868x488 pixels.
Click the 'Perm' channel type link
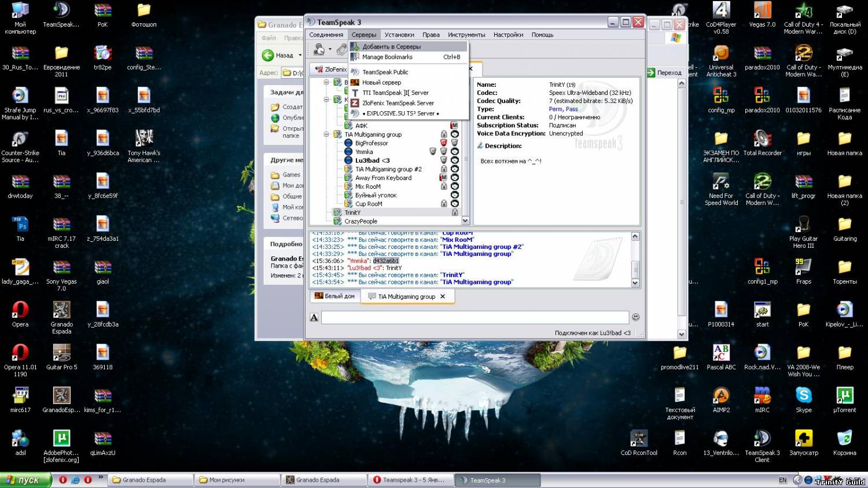pos(555,109)
